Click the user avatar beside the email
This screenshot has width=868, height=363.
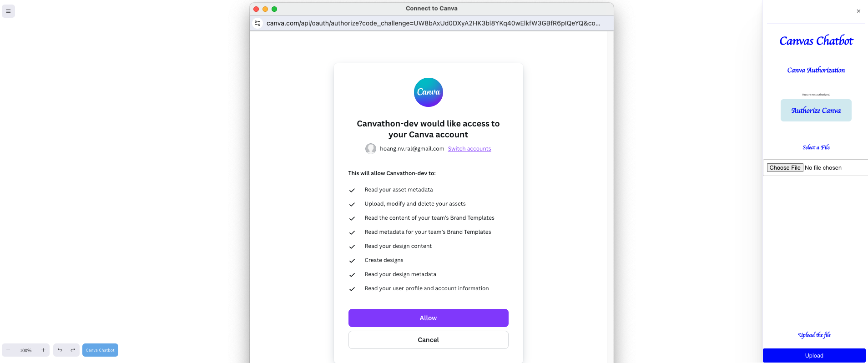[x=371, y=149]
